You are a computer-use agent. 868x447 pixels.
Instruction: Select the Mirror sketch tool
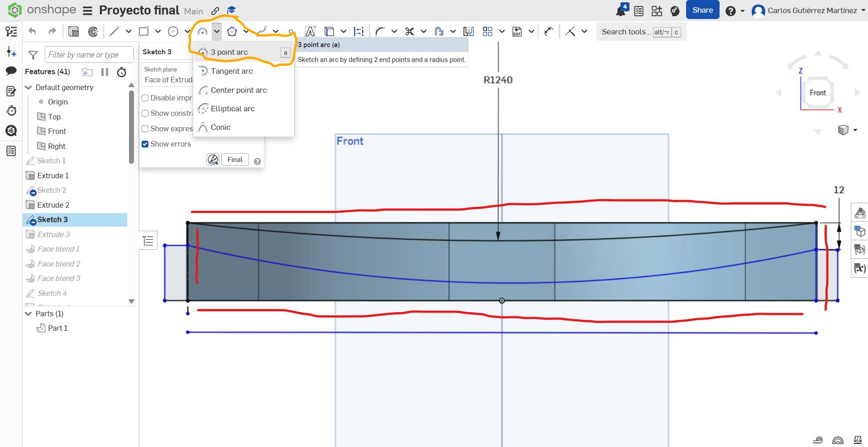[x=468, y=31]
